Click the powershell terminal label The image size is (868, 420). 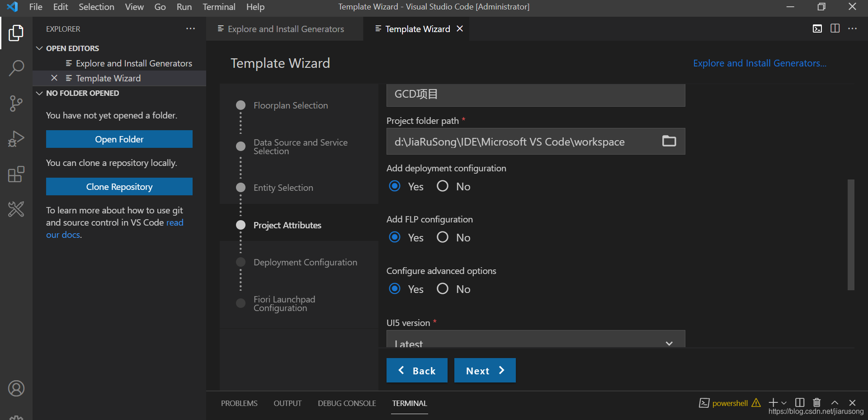[x=730, y=403]
